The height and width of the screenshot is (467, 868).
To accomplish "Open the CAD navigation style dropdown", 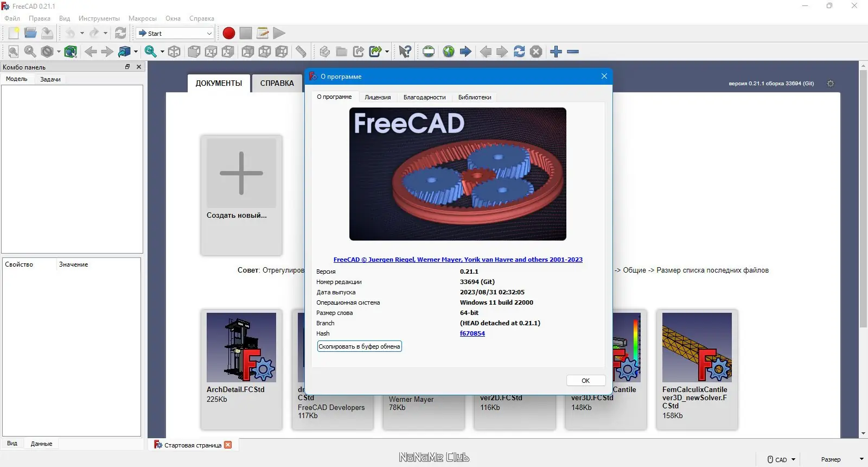I will [x=781, y=459].
